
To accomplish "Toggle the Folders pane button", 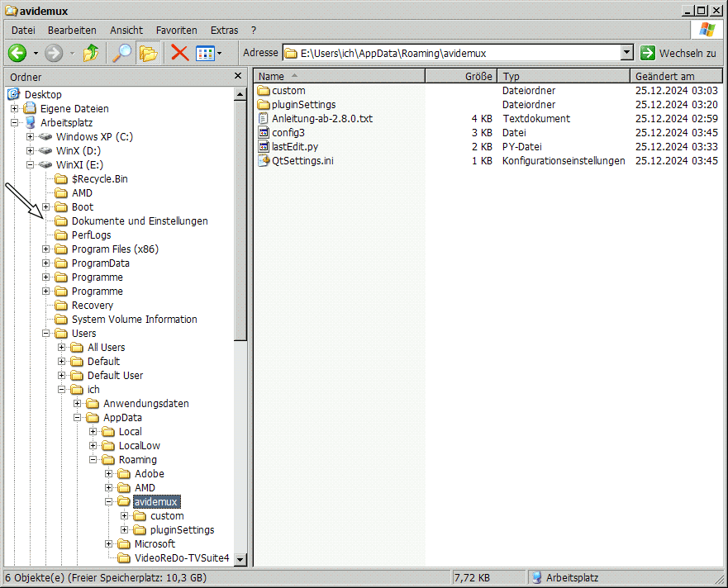I will (x=148, y=54).
